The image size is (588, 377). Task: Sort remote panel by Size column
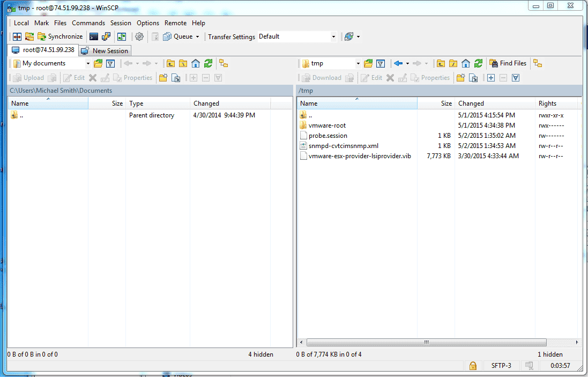pos(436,104)
